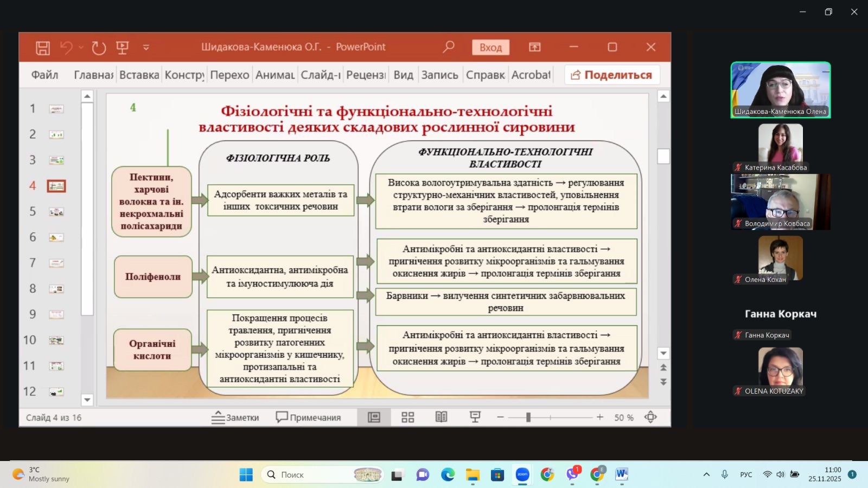
Task: Select slide 7 thumbnail in panel
Action: point(56,263)
